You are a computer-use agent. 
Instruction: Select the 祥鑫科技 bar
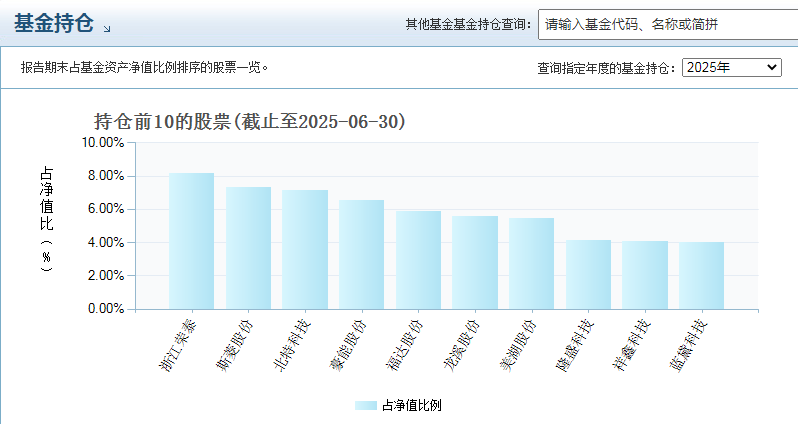coord(645,275)
